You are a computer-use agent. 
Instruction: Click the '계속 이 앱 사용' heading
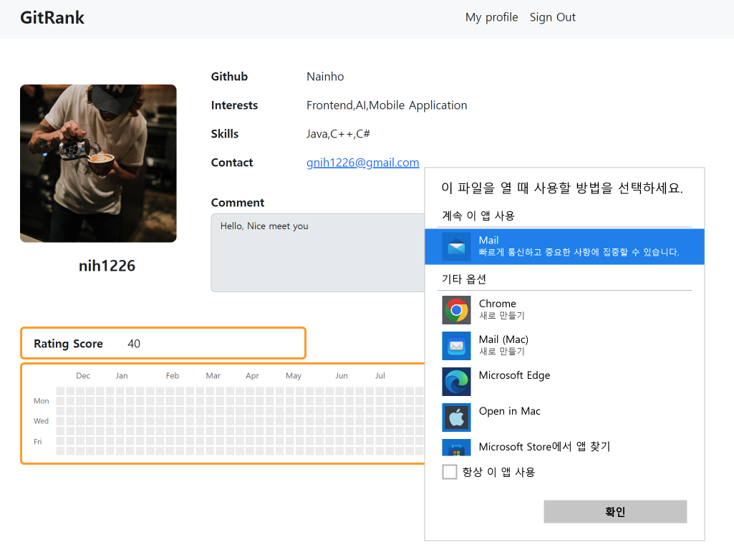[x=478, y=216]
